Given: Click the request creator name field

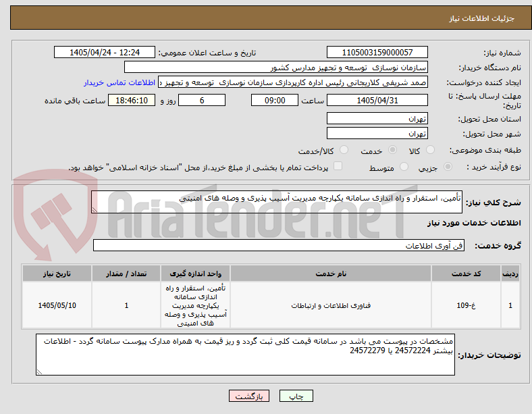Looking at the screenshot, I should click(293, 82).
